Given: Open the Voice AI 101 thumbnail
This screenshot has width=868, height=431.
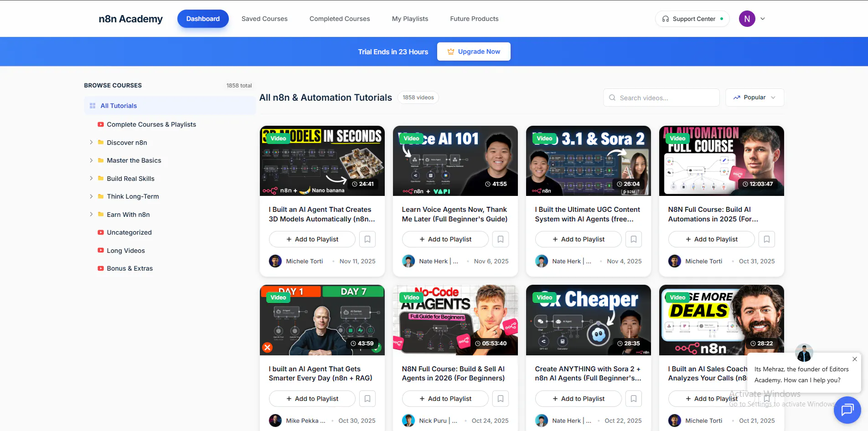Looking at the screenshot, I should (455, 161).
